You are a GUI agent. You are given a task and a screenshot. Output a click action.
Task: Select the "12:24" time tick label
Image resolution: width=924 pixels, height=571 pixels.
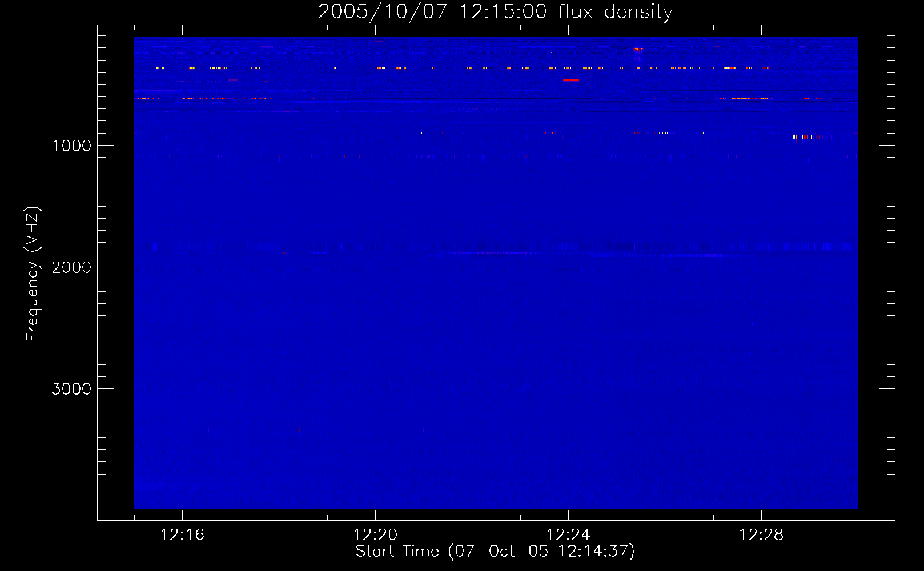[x=568, y=535]
